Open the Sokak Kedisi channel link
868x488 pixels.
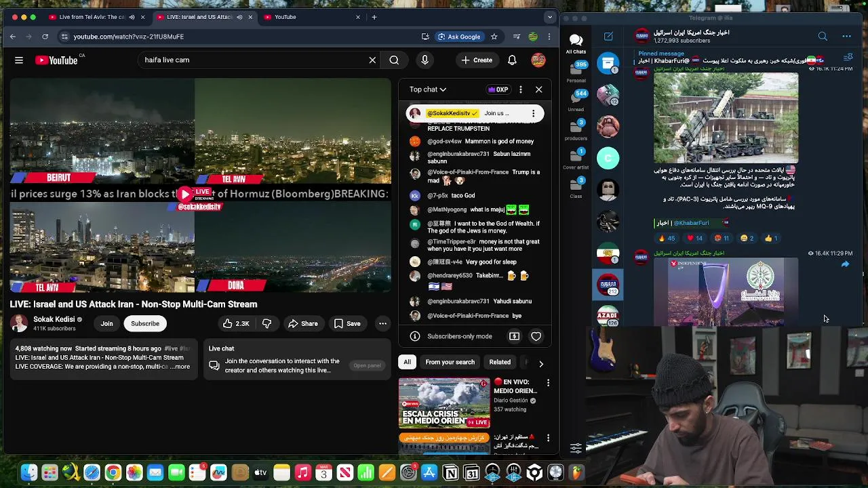(54, 320)
